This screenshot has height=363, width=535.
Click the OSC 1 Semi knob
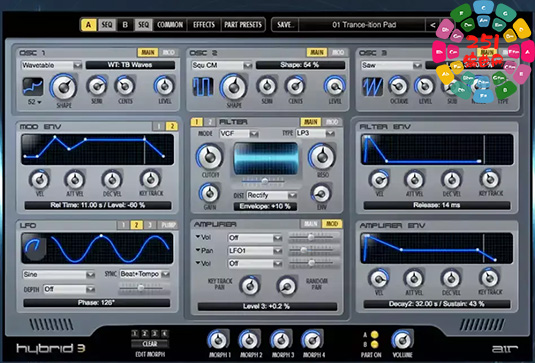tap(97, 86)
